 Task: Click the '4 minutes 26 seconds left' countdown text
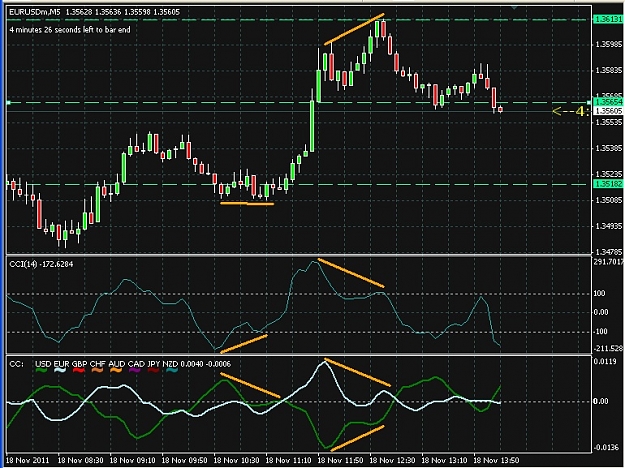[x=70, y=29]
